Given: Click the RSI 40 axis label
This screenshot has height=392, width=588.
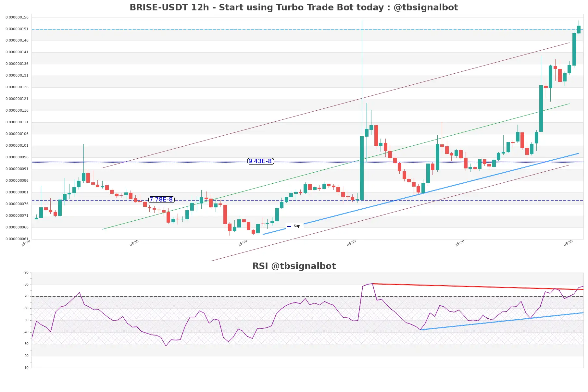Looking at the screenshot, I should pyautogui.click(x=26, y=332).
